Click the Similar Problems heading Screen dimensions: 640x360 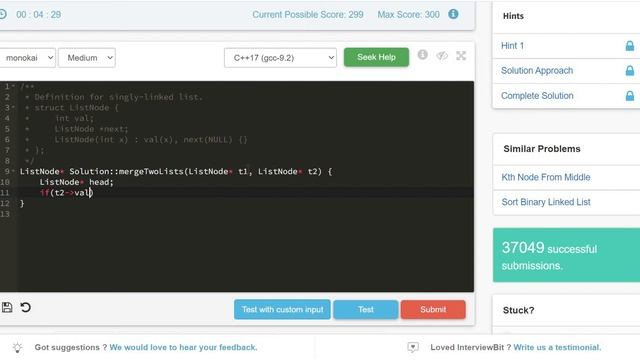coord(542,149)
